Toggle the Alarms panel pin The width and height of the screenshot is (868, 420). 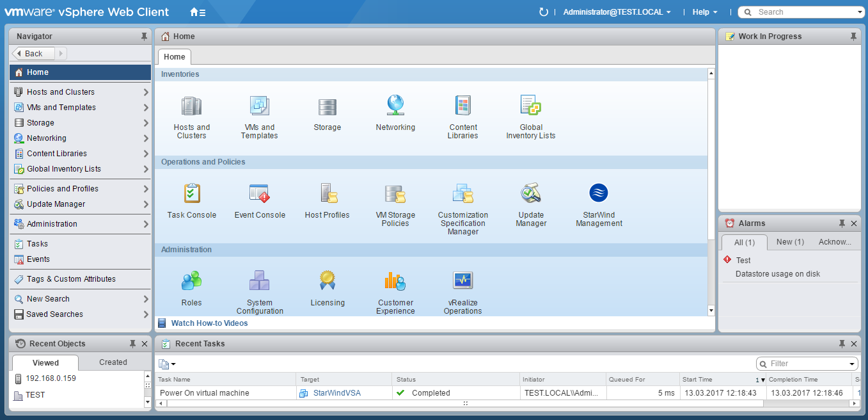(842, 223)
